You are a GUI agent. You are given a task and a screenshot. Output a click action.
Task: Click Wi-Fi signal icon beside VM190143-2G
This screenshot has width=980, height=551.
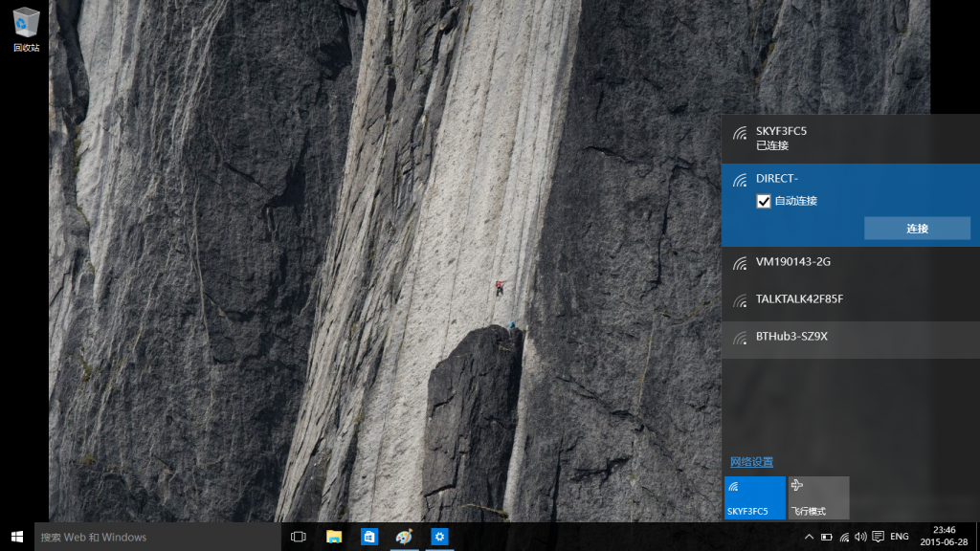click(740, 264)
